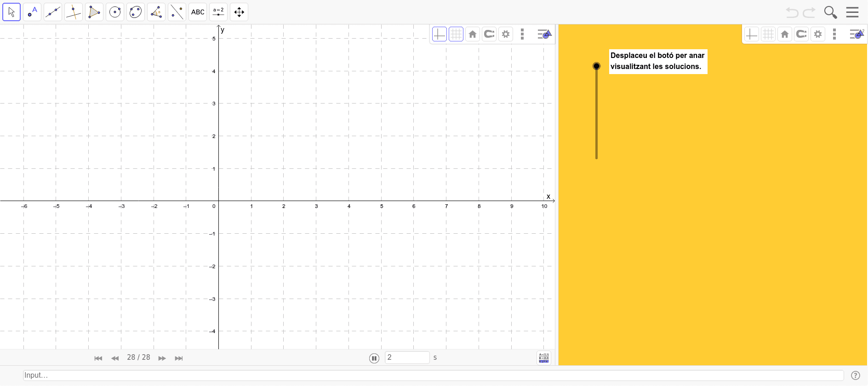Advance one construction step

162,358
